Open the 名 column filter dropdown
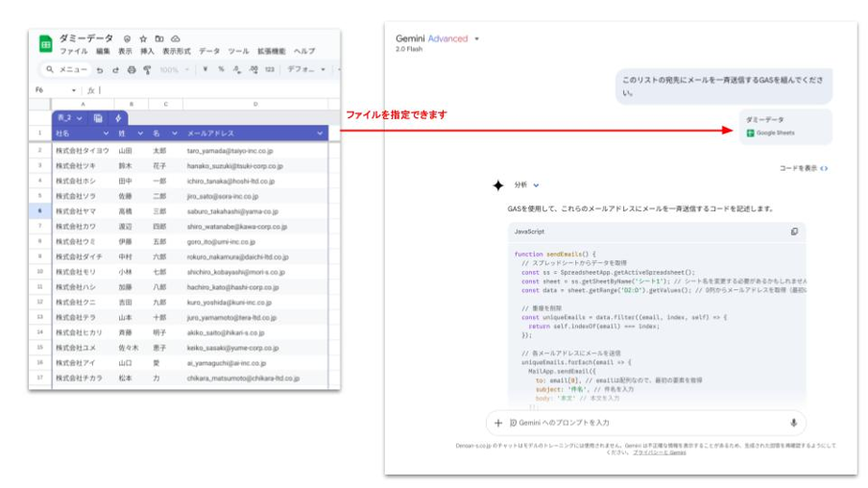Image resolution: width=868 pixels, height=488 pixels. pyautogui.click(x=175, y=134)
